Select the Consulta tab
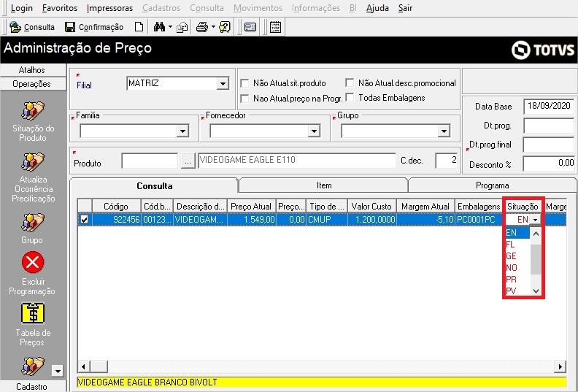Screen dimensions: 578x392 pyautogui.click(x=155, y=186)
